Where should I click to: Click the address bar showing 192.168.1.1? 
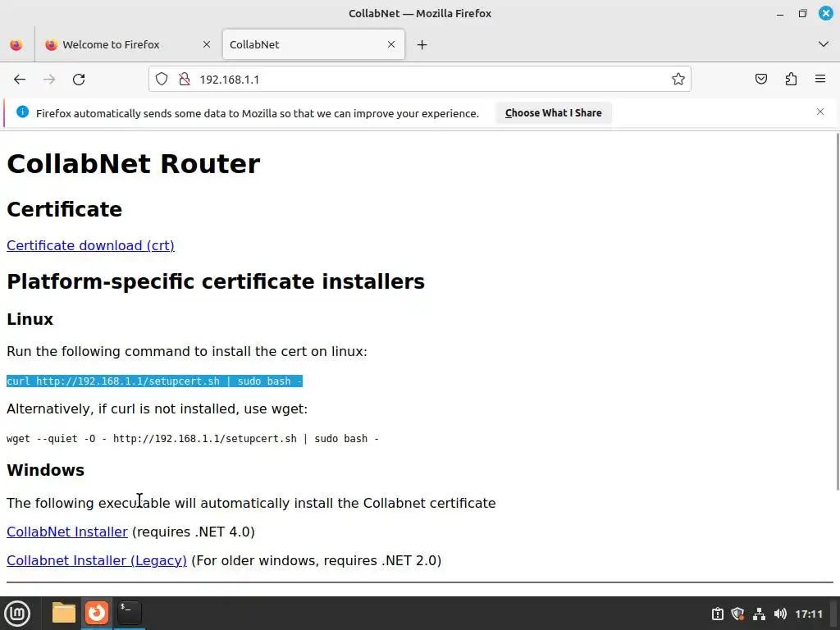[x=419, y=80]
